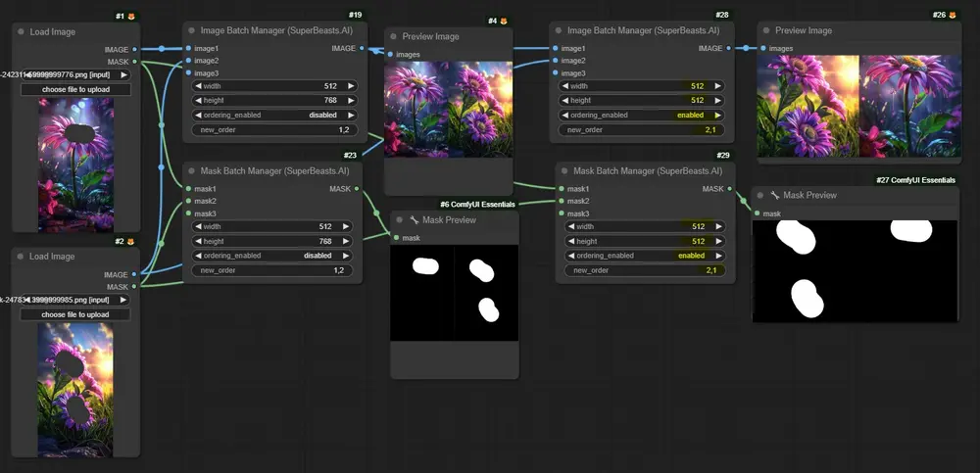Click IMAGE output port of Image Batch Manager #28

coord(731,48)
